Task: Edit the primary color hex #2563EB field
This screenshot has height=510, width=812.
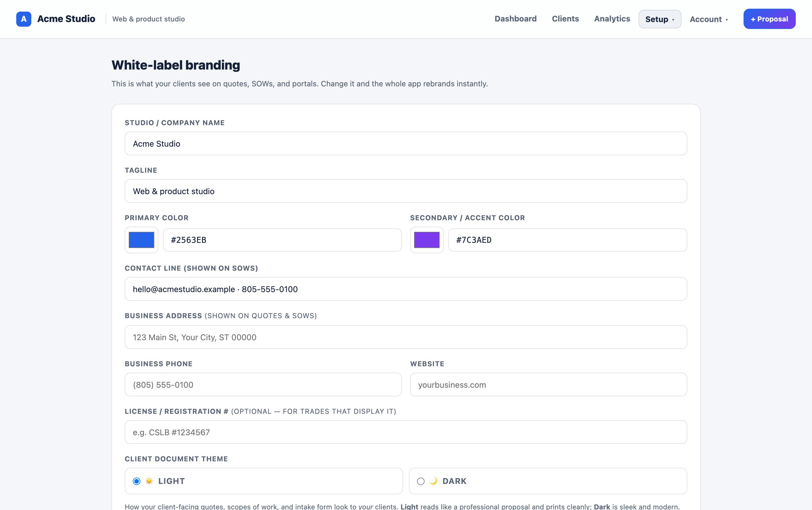Action: (x=282, y=240)
